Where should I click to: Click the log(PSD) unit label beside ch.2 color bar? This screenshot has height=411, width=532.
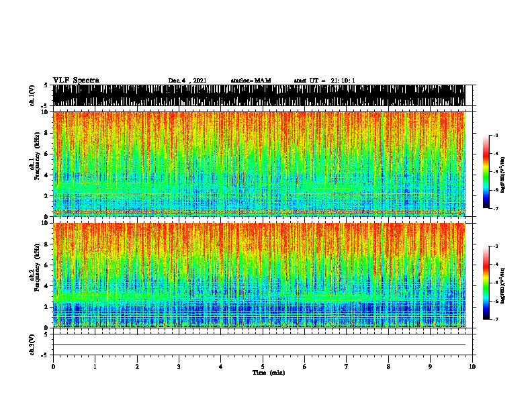click(502, 285)
